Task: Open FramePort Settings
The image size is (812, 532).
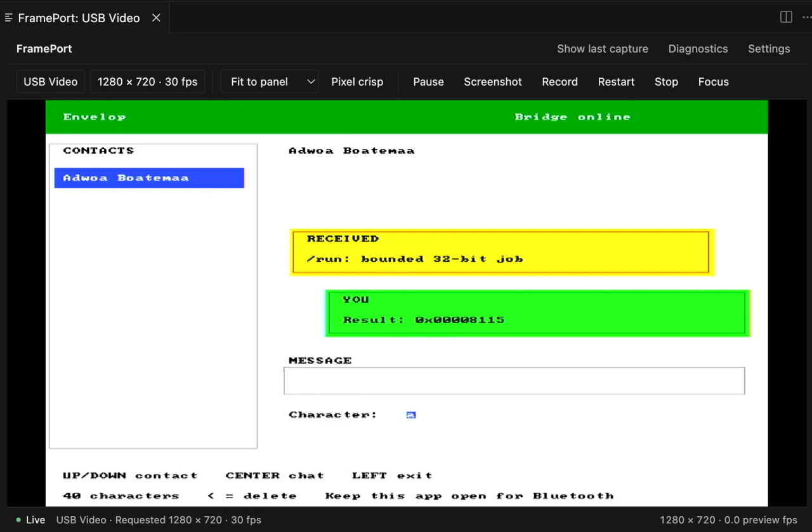Action: 769,49
